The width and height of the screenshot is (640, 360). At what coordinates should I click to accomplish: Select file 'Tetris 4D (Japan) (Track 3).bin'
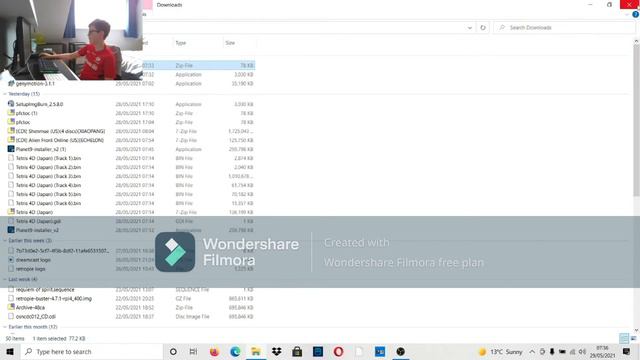pos(48,176)
